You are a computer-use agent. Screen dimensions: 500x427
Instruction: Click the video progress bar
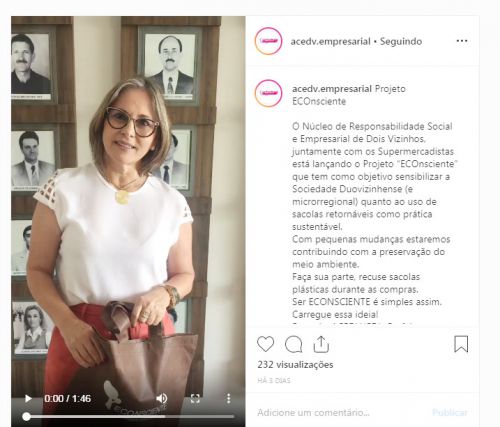(130, 416)
